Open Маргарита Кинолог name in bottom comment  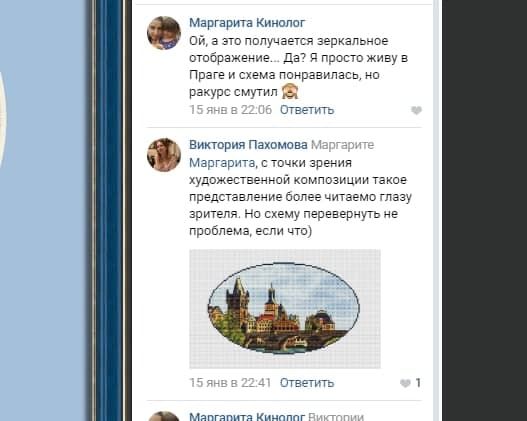click(247, 417)
